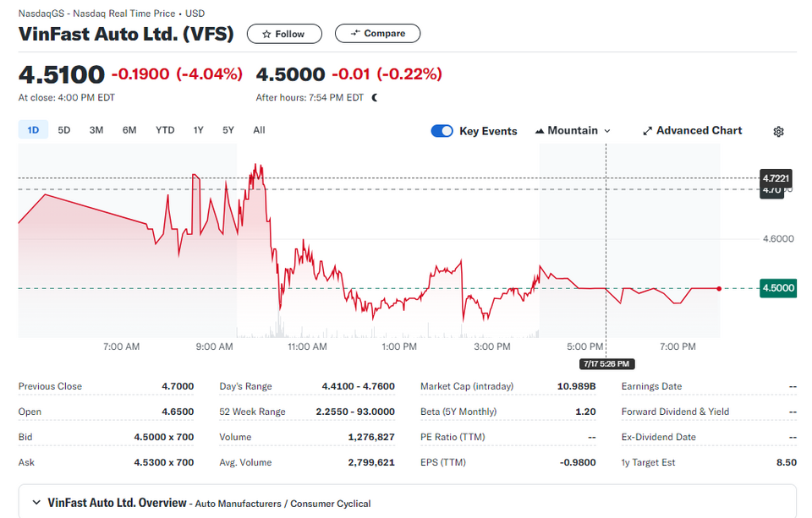The image size is (812, 518).
Task: Click the after-hours moon icon
Action: [x=375, y=97]
